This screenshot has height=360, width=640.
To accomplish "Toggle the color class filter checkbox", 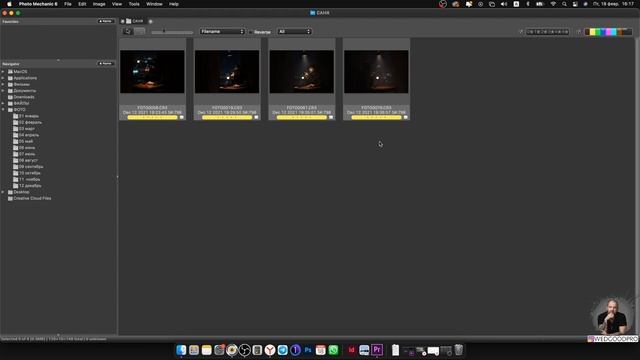I will 579,32.
